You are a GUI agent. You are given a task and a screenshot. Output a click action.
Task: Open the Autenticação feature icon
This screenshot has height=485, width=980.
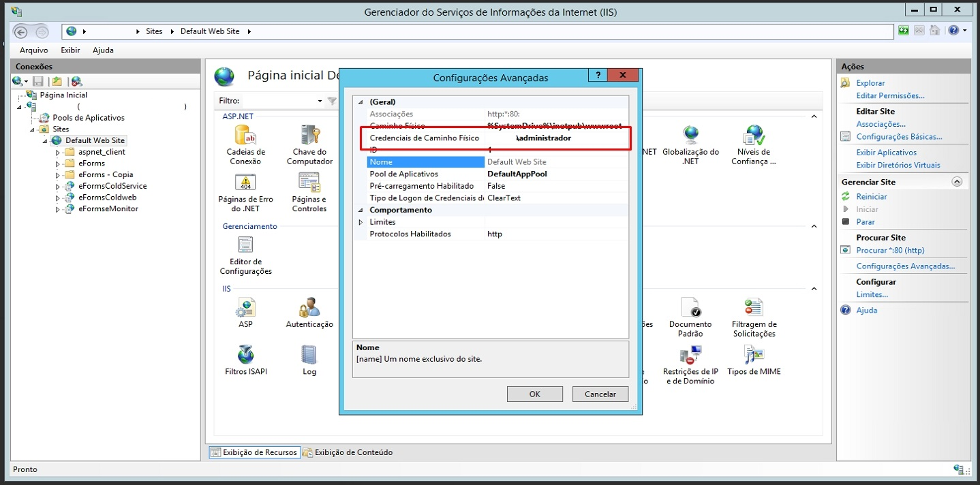tap(309, 309)
